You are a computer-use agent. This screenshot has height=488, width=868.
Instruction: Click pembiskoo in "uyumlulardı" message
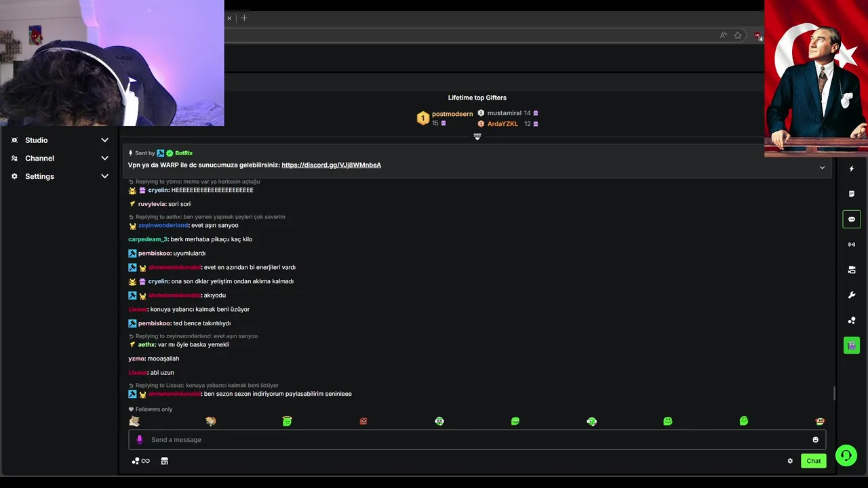(x=155, y=253)
